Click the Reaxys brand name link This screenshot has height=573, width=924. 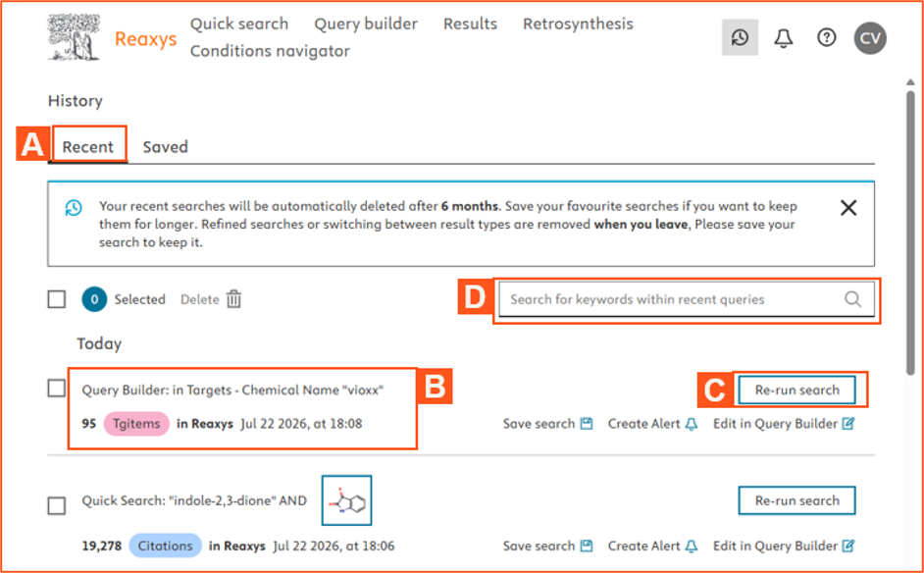(145, 39)
